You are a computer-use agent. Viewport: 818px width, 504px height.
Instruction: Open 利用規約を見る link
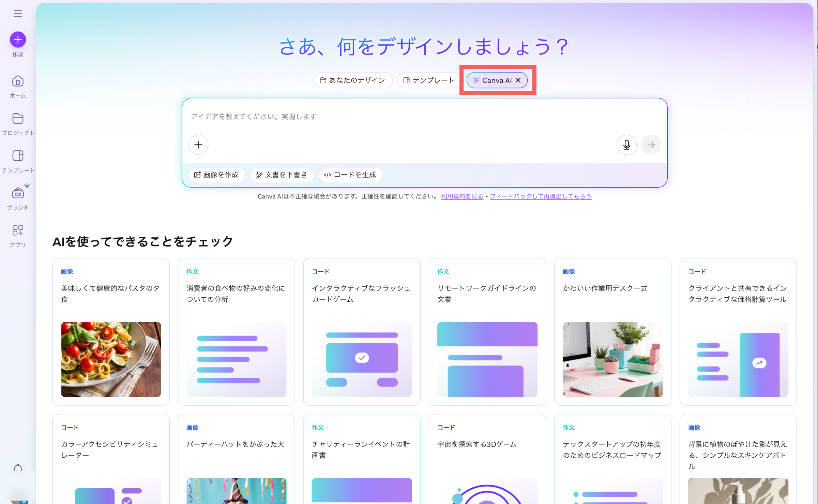click(462, 196)
